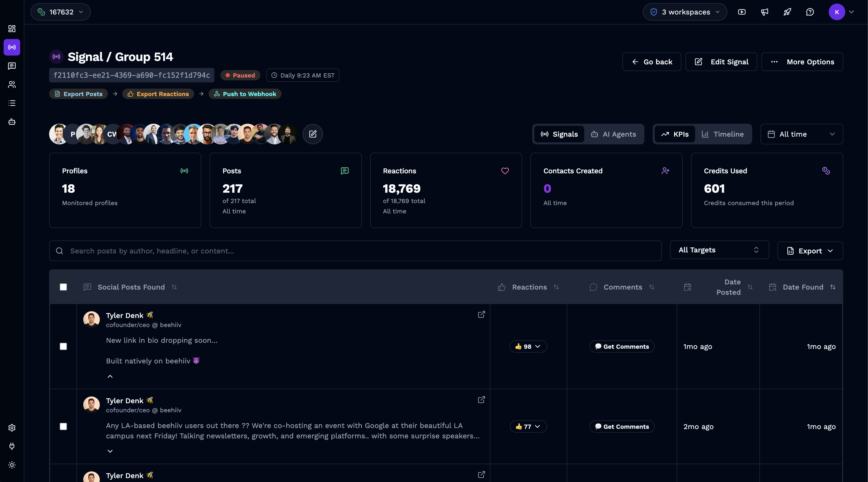This screenshot has width=868, height=482.
Task: Check the box next to the LA event post
Action: pyautogui.click(x=63, y=426)
